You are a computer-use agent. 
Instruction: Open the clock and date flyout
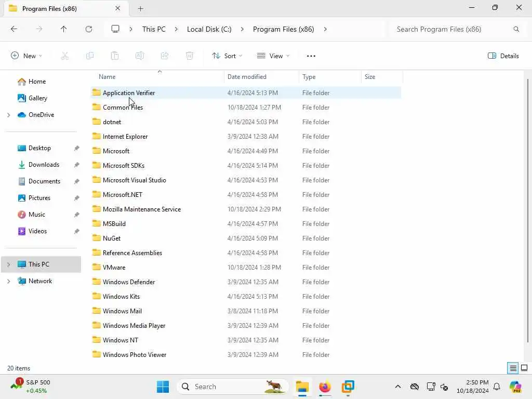coord(473,387)
